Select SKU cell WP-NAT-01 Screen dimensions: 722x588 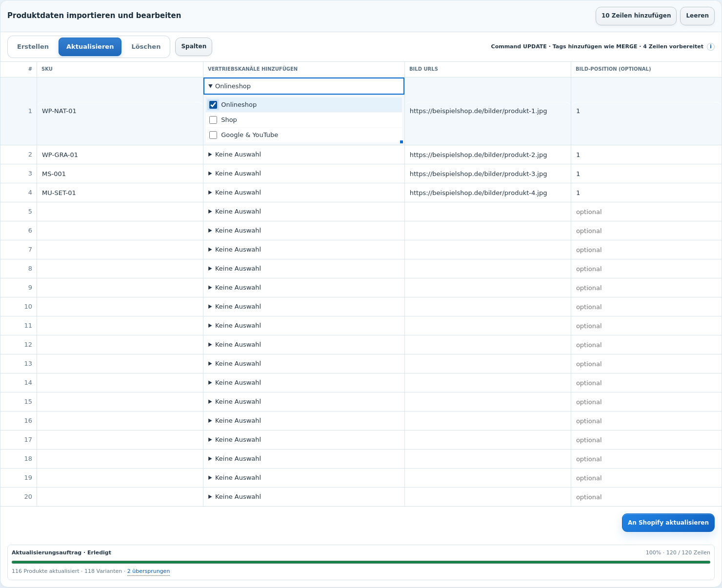click(120, 111)
